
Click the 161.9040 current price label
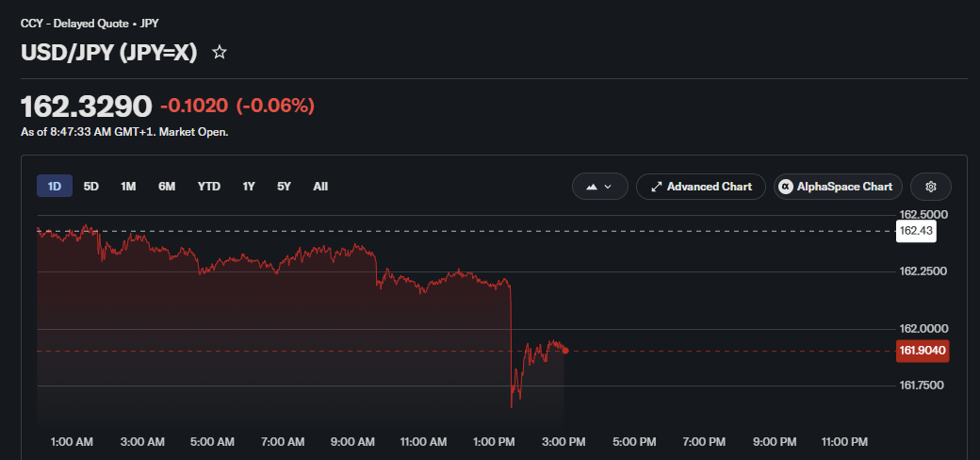tap(923, 351)
